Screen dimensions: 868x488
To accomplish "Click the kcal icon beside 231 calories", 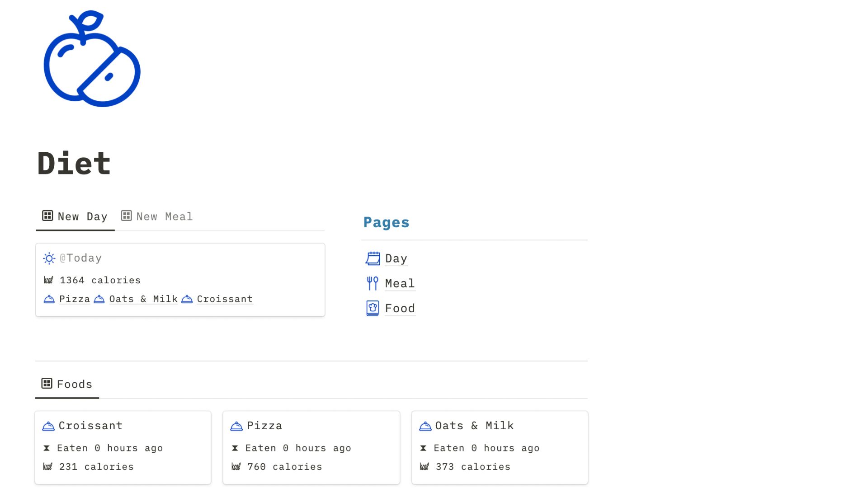I will pos(47,467).
